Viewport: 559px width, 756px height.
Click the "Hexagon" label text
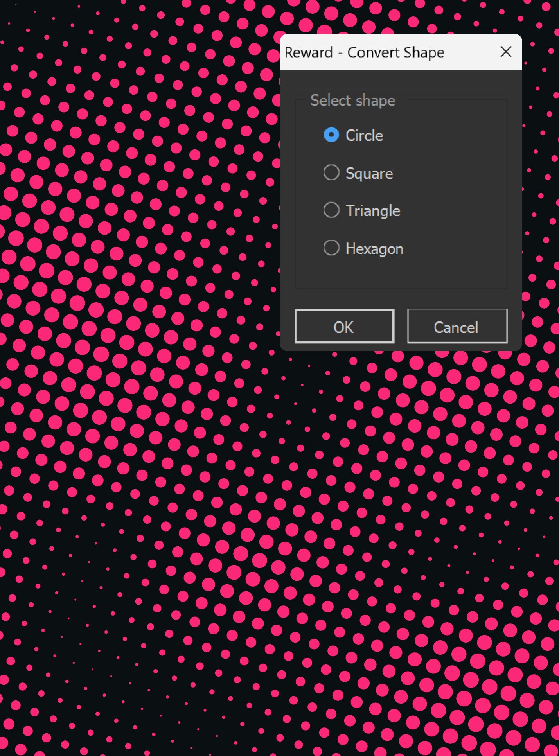coord(374,249)
